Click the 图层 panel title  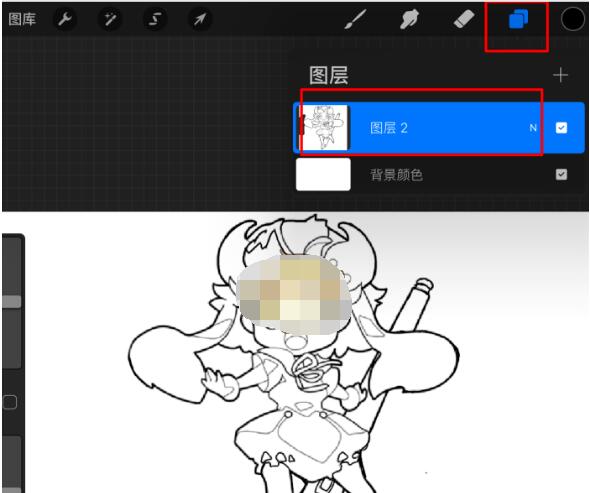328,76
